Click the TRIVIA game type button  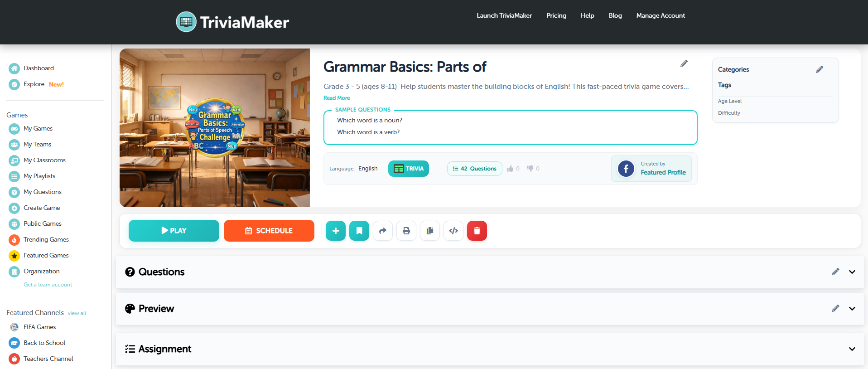pos(409,169)
